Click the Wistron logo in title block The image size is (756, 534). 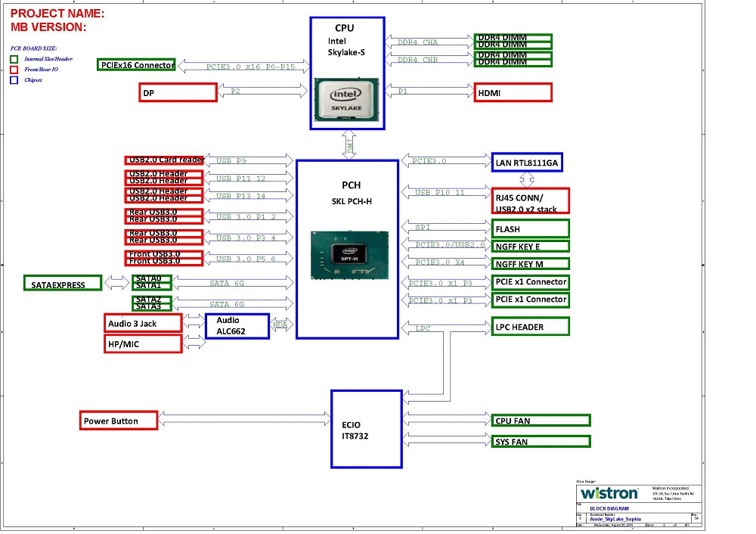[x=609, y=493]
